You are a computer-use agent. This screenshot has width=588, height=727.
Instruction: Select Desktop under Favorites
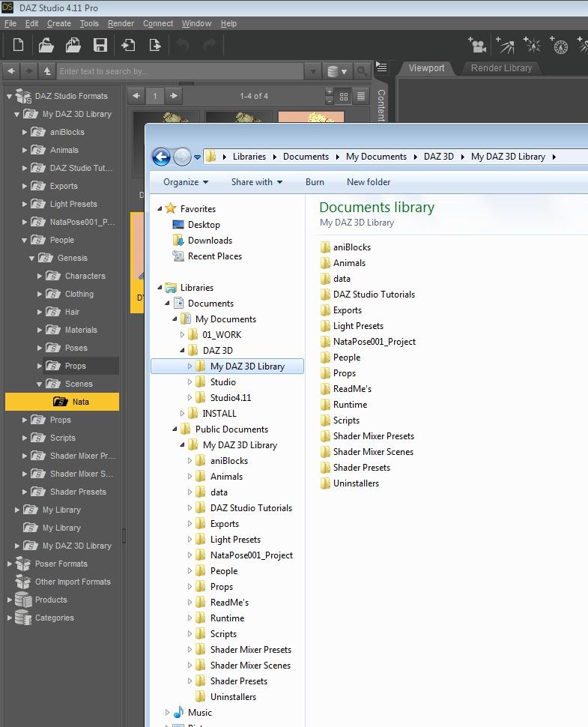(x=204, y=225)
